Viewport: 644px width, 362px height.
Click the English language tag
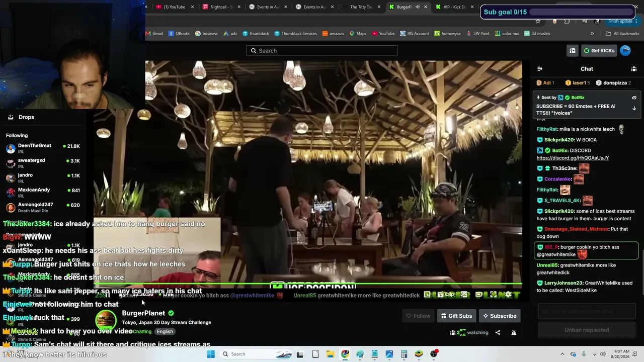[165, 331]
